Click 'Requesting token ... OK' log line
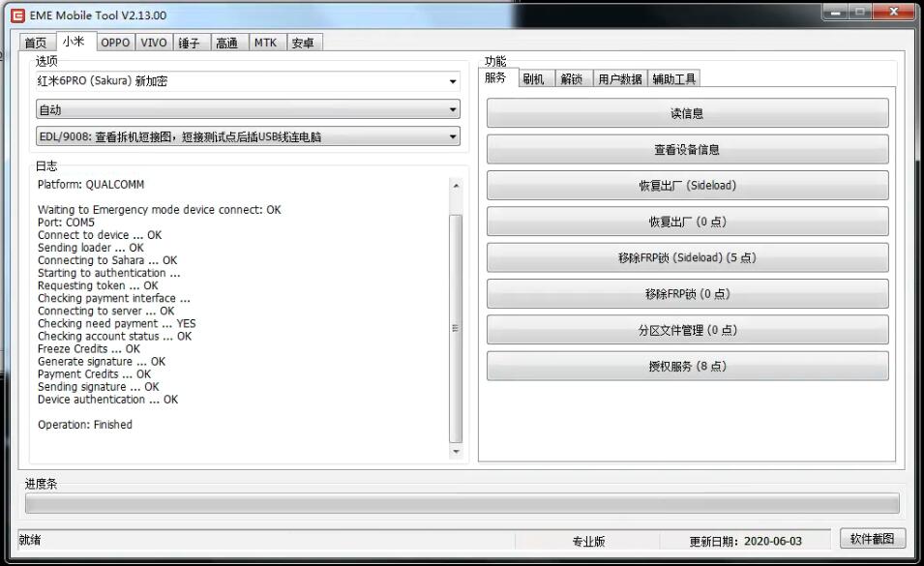Viewport: 924px width, 566px height. (98, 285)
